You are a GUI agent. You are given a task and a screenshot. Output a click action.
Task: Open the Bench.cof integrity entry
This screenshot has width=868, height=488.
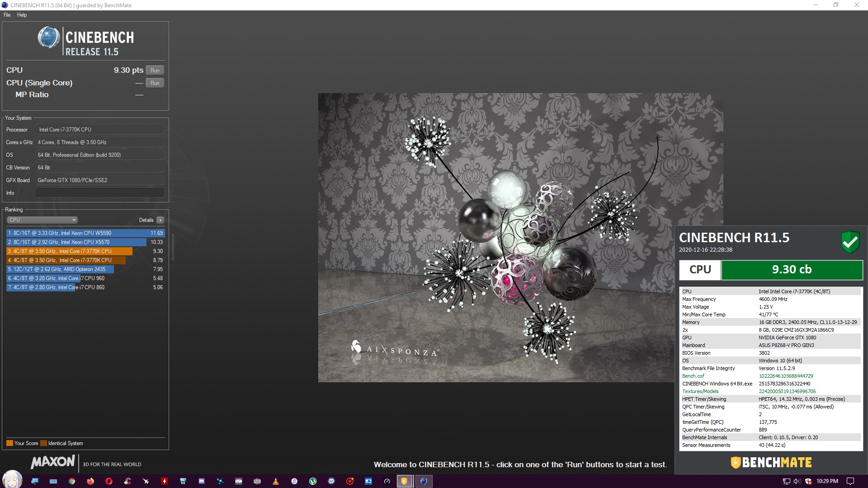click(x=693, y=376)
